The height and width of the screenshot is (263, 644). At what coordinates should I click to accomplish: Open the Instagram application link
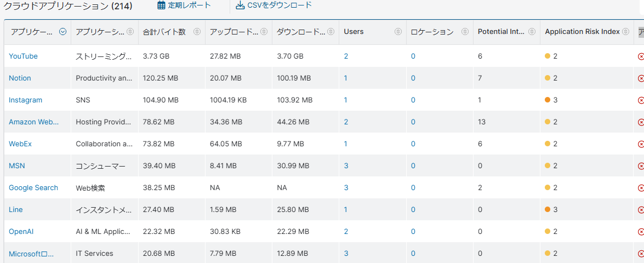point(25,100)
